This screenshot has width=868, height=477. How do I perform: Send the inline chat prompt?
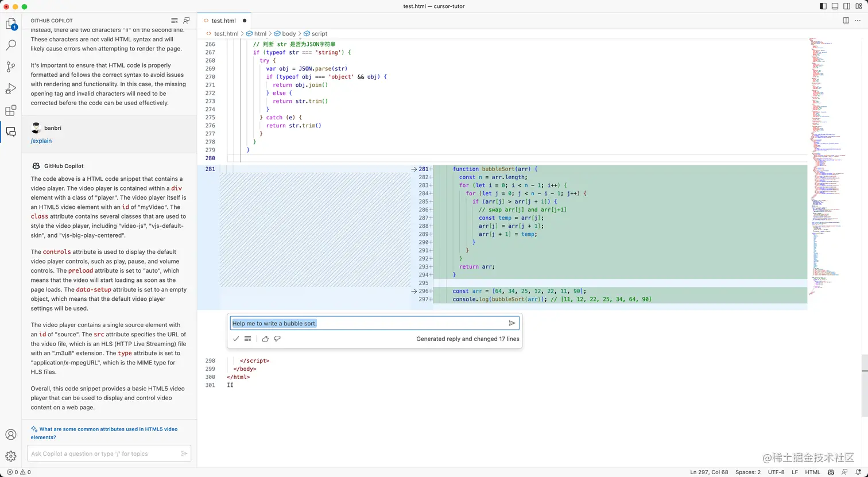click(512, 323)
